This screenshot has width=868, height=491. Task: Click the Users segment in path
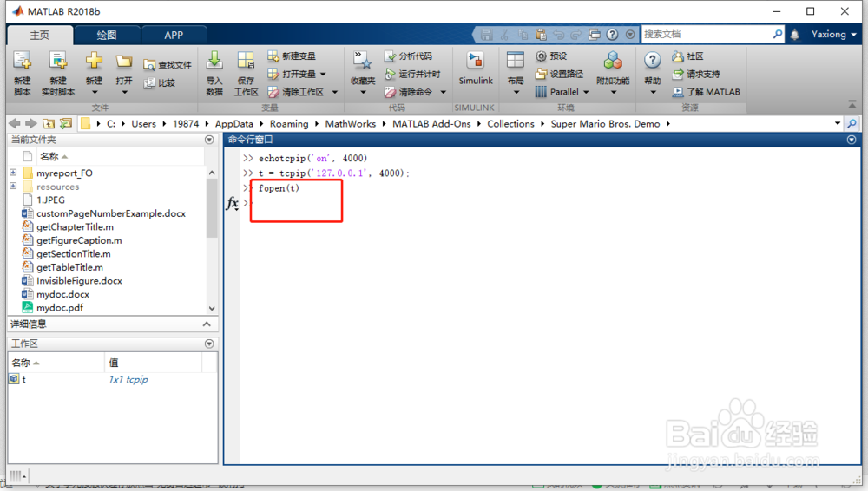click(x=143, y=123)
